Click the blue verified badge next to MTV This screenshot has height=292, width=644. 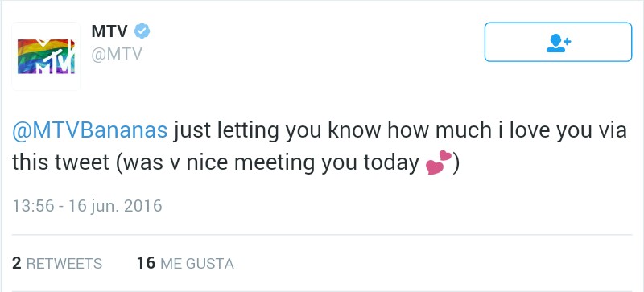(142, 31)
